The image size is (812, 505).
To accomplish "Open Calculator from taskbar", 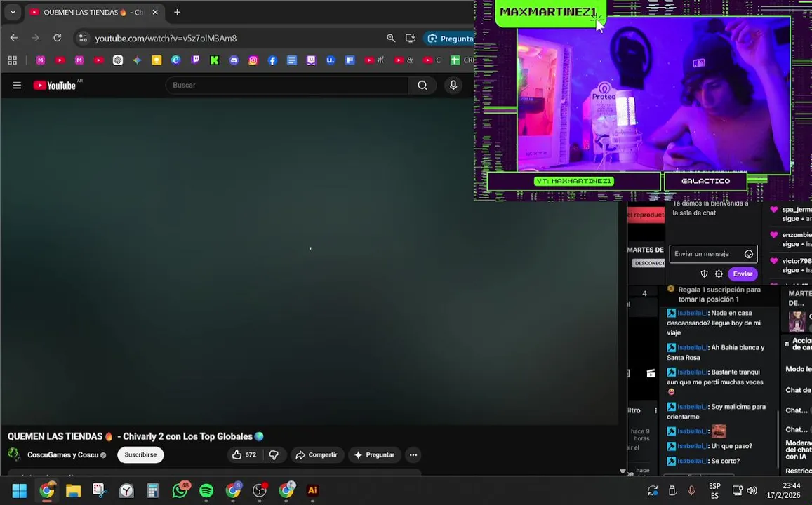I will tap(153, 490).
